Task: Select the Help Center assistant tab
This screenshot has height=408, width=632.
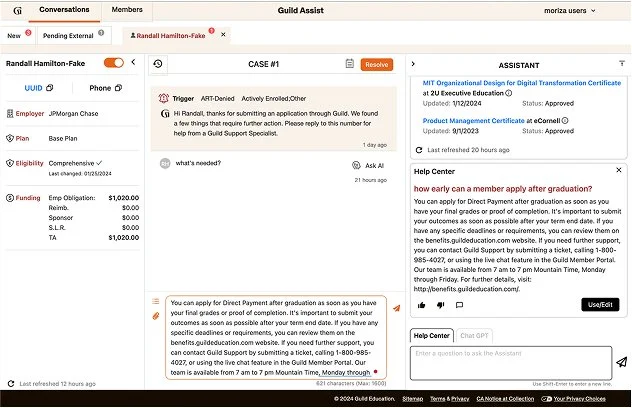Action: 432,335
